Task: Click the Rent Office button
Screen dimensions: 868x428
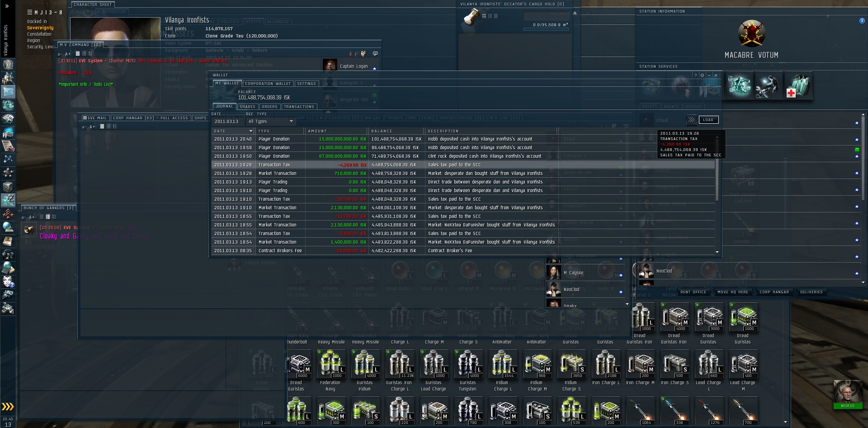Action: click(693, 292)
